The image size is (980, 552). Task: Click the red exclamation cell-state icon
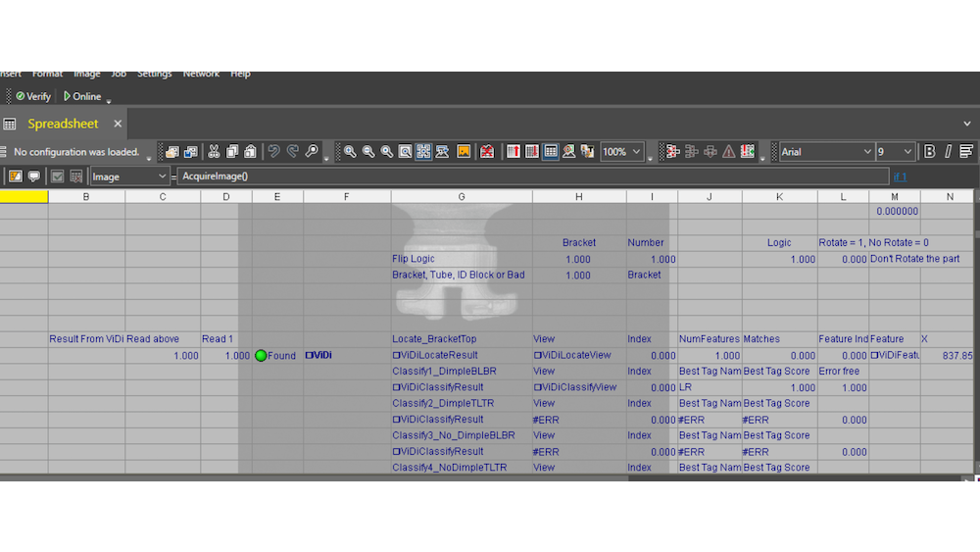(748, 152)
